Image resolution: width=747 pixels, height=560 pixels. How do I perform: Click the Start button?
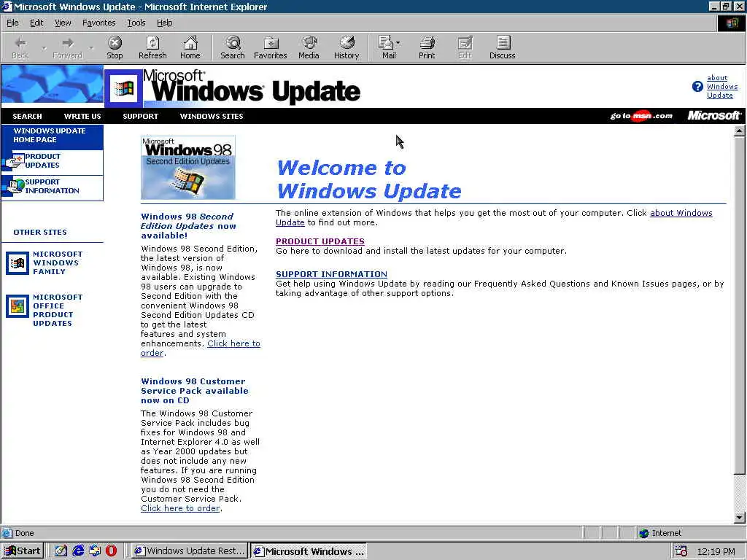pos(23,551)
